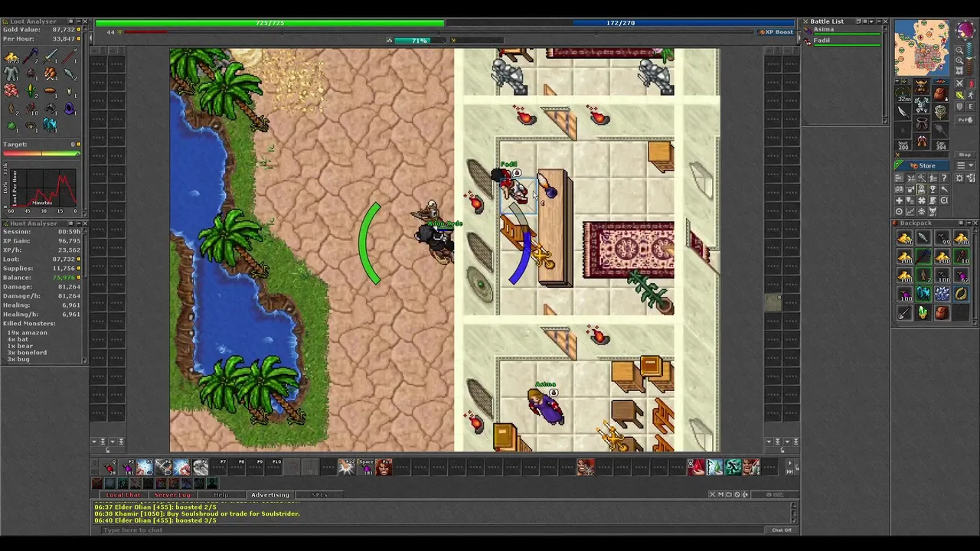This screenshot has height=551, width=980.
Task: Open the Store button
Action: click(x=922, y=165)
